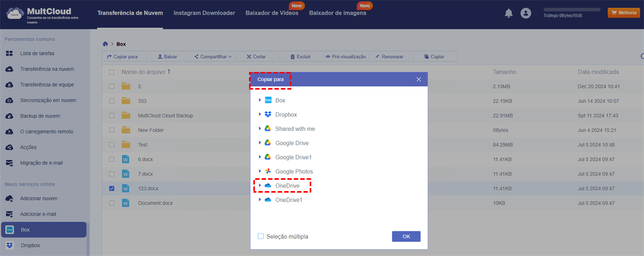Expand Google Drive tree node
The image size is (644, 256).
pyautogui.click(x=260, y=143)
